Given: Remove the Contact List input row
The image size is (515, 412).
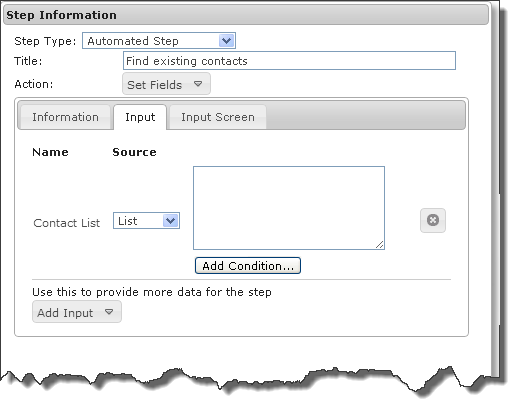Looking at the screenshot, I should click(433, 220).
